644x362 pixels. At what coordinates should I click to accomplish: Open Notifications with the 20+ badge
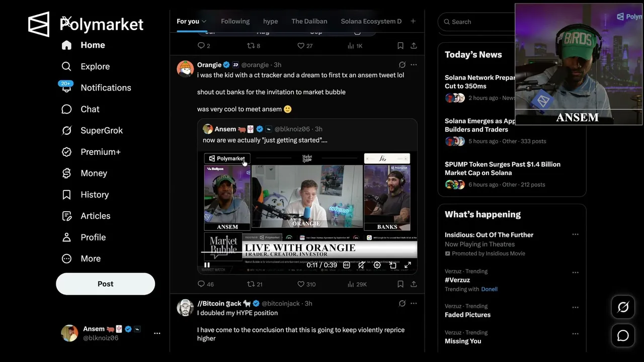96,87
